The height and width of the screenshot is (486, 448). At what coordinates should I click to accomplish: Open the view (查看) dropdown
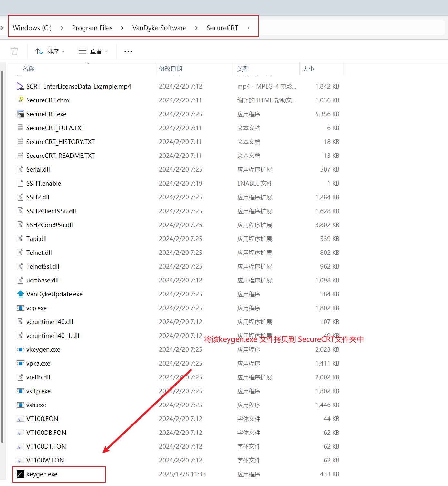pyautogui.click(x=93, y=51)
